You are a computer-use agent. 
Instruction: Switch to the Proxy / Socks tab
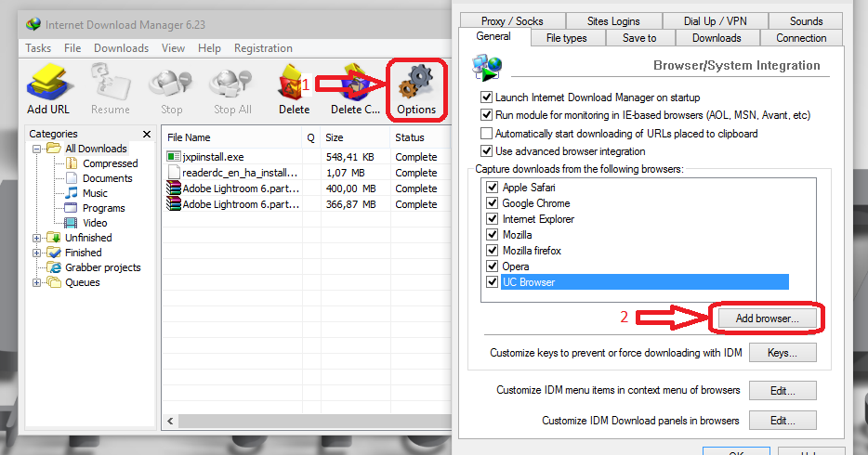512,21
